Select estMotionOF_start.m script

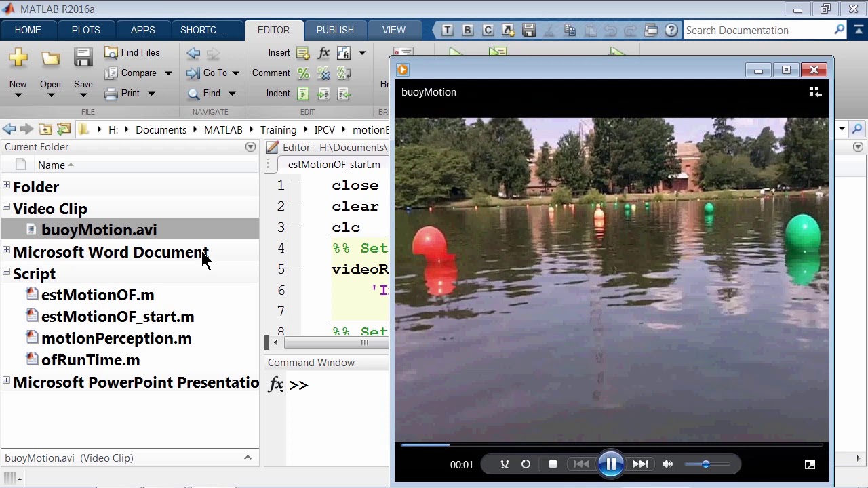(117, 317)
